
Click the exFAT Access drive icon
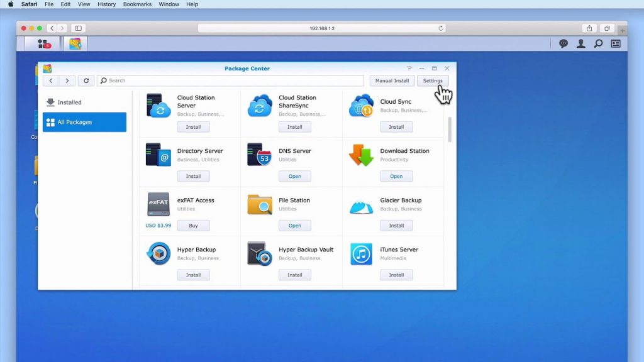(x=158, y=204)
